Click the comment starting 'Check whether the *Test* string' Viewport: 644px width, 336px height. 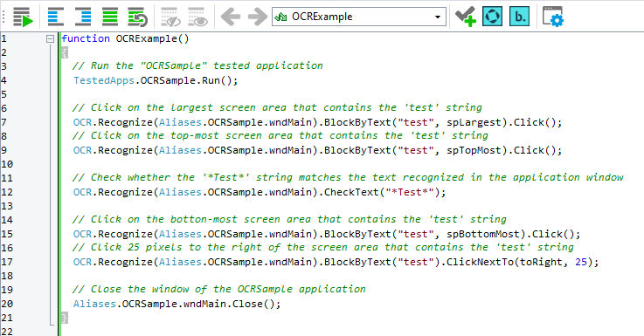coord(348,177)
